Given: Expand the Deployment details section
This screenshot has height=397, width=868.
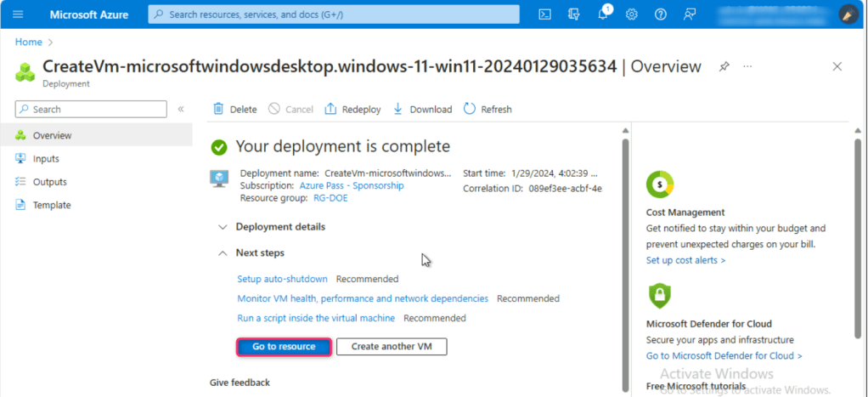Looking at the screenshot, I should [x=223, y=227].
